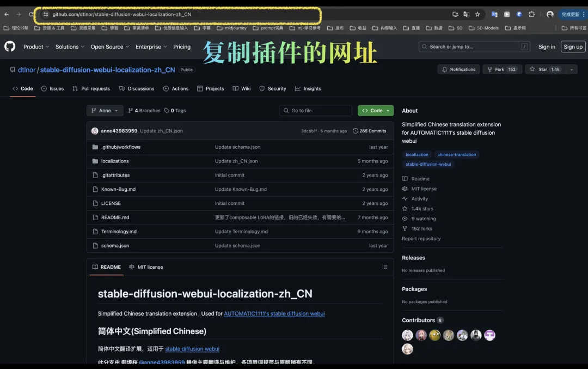The height and width of the screenshot is (369, 588).
Task: Open the .github/workflows folder
Action: click(121, 147)
